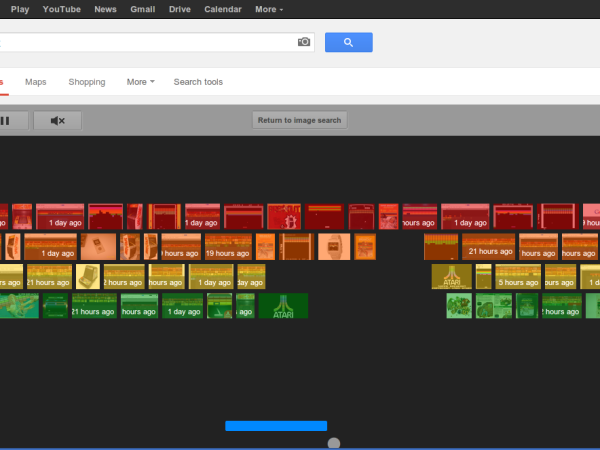The height and width of the screenshot is (450, 600).
Task: Expand the More dropdown in top bar
Action: 269,9
